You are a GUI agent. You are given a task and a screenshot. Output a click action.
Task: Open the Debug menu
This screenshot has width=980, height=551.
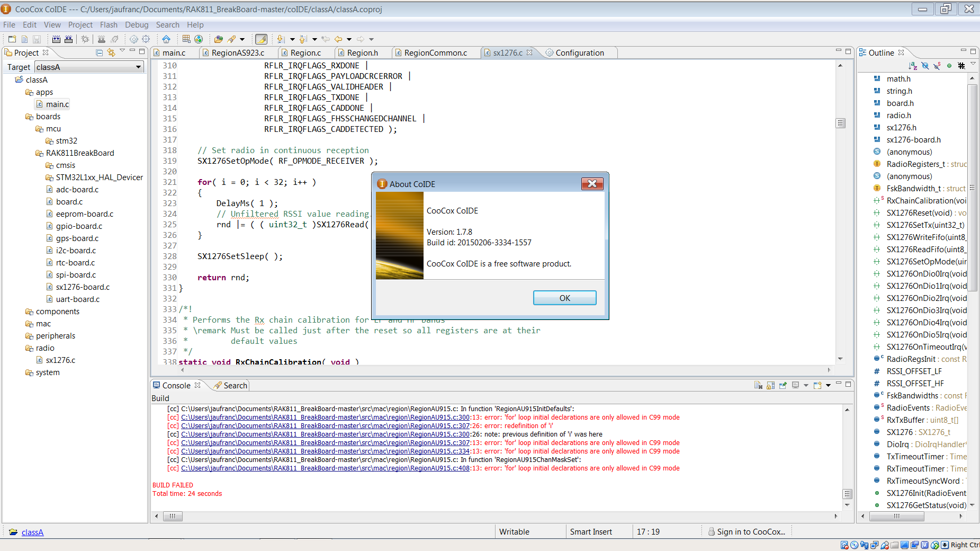137,25
